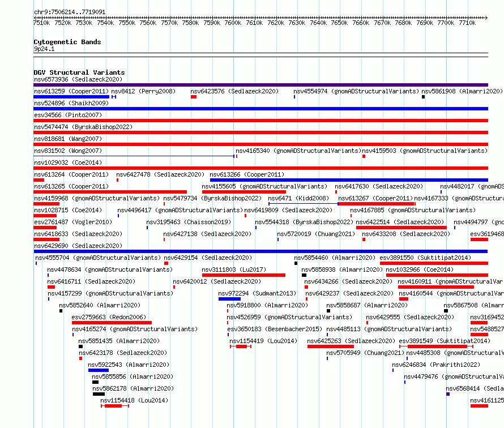This screenshot has height=428, width=504.
Task: Click the nsv5720019 (Chuang2021) label
Action: [316, 234]
